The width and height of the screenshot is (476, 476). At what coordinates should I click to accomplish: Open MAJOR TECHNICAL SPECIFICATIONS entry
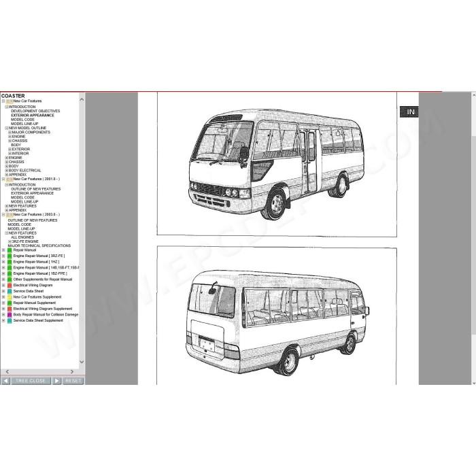[x=39, y=246]
